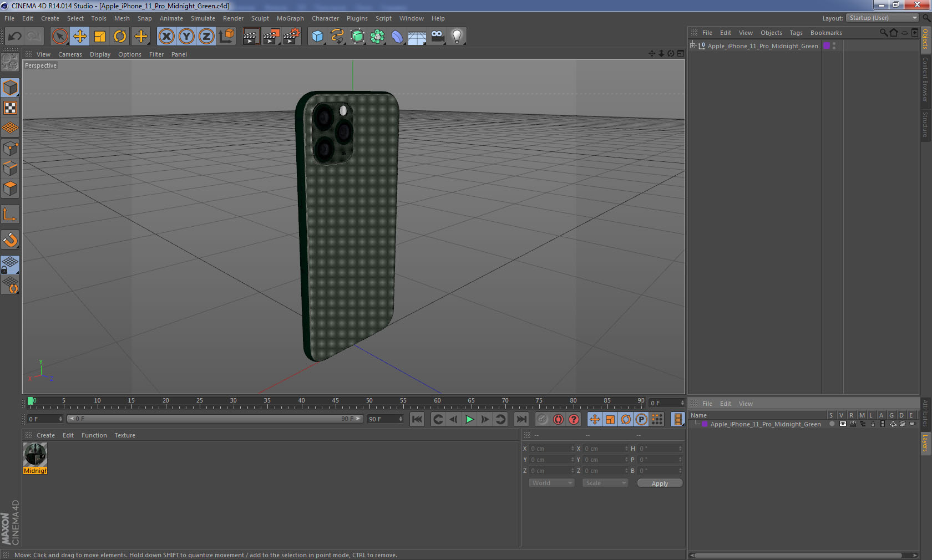This screenshot has width=932, height=560.
Task: Select the Move tool in top toolbar
Action: [80, 37]
